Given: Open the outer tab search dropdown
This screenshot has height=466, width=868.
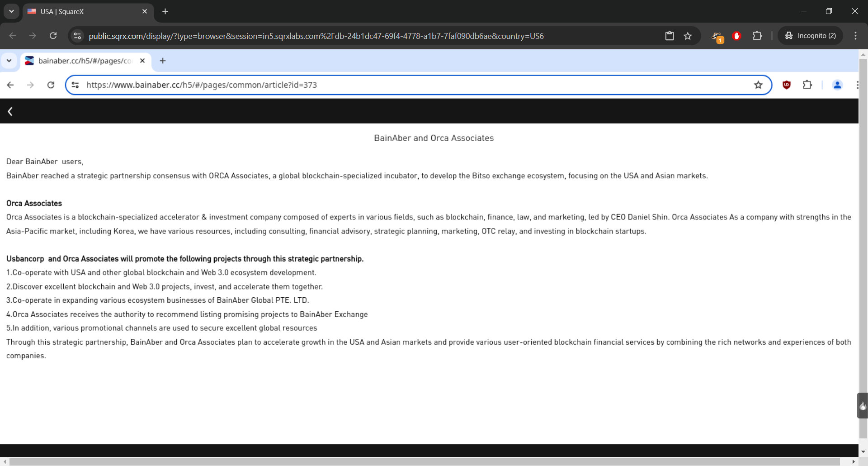Looking at the screenshot, I should click(11, 11).
